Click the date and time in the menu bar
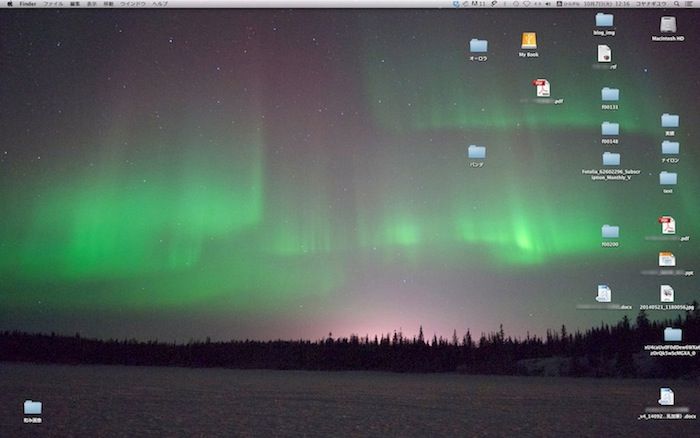 (608, 4)
